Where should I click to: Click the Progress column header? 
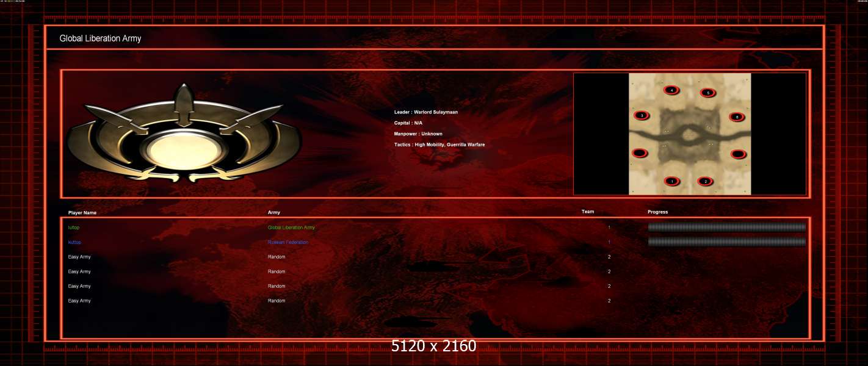click(x=657, y=212)
